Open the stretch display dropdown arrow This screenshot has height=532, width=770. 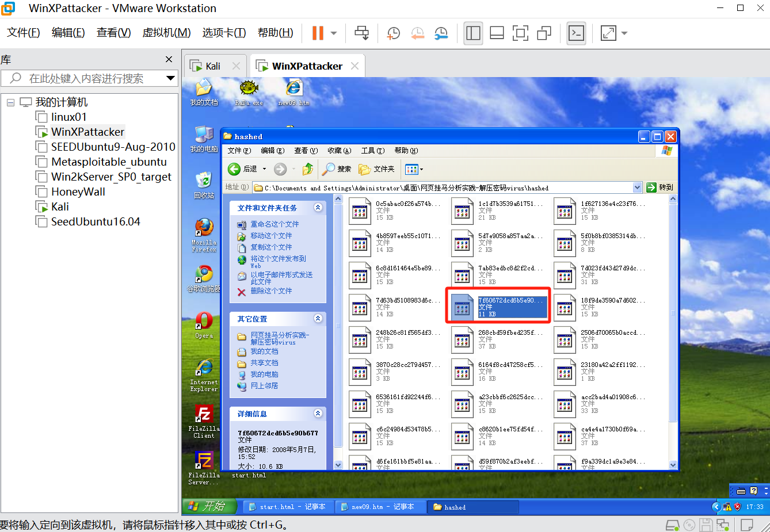624,33
